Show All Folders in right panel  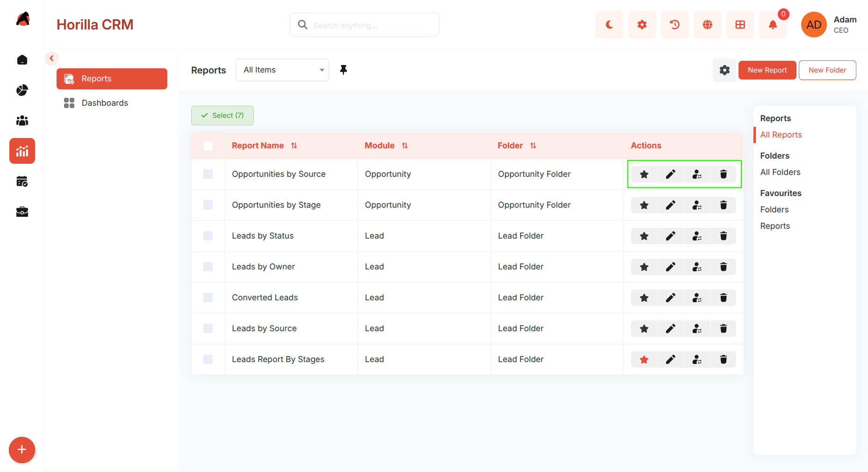click(x=780, y=172)
